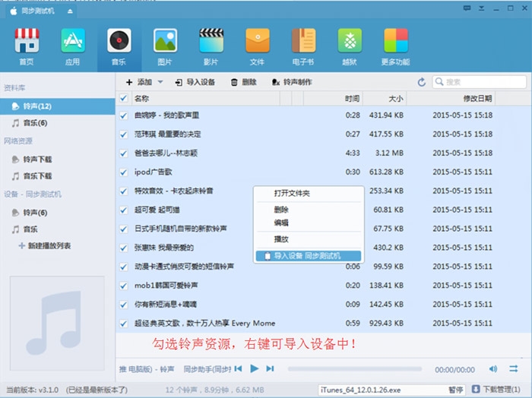The width and height of the screenshot is (532, 398).
Task: Open the 更多功能 more features icon
Action: tap(396, 41)
